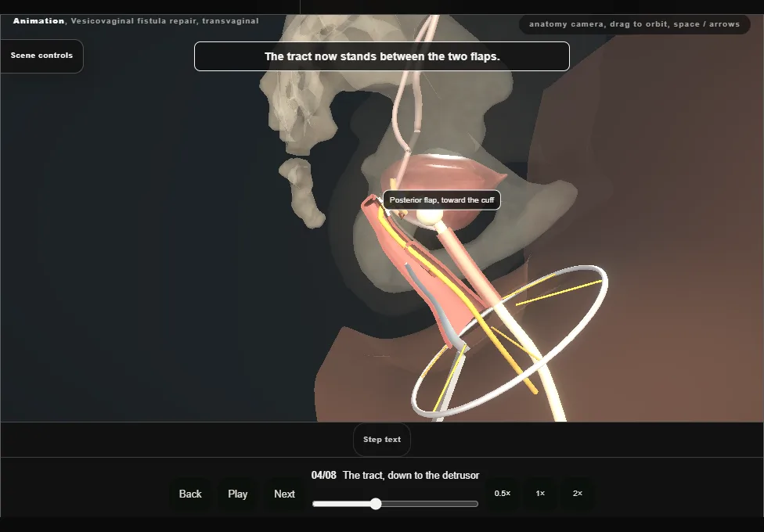Open the Scene controls panel
The width and height of the screenshot is (764, 532).
[42, 56]
